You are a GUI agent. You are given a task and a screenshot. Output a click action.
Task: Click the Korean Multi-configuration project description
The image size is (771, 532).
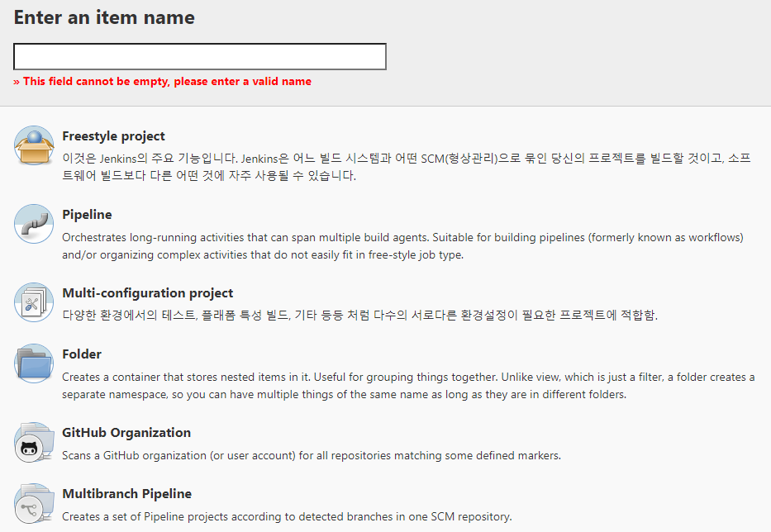360,316
